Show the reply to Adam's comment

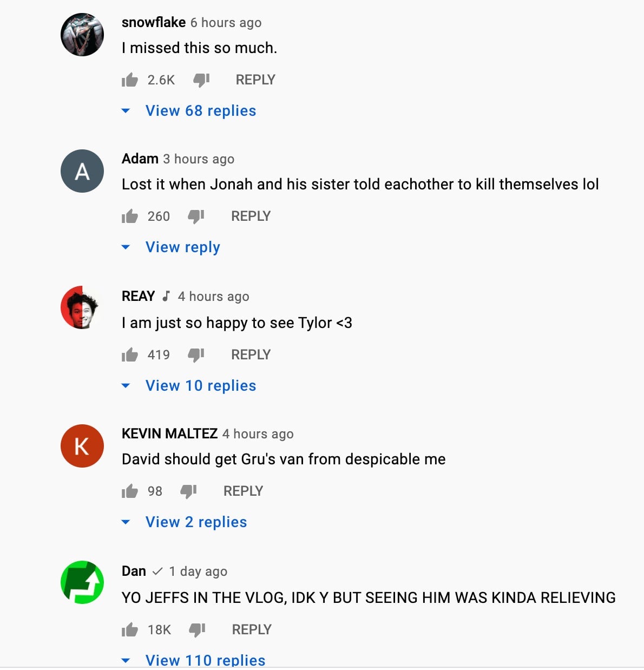182,247
